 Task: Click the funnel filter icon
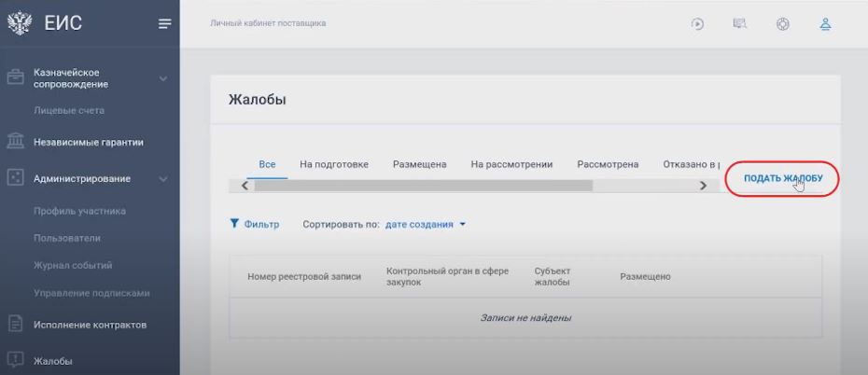tap(233, 224)
